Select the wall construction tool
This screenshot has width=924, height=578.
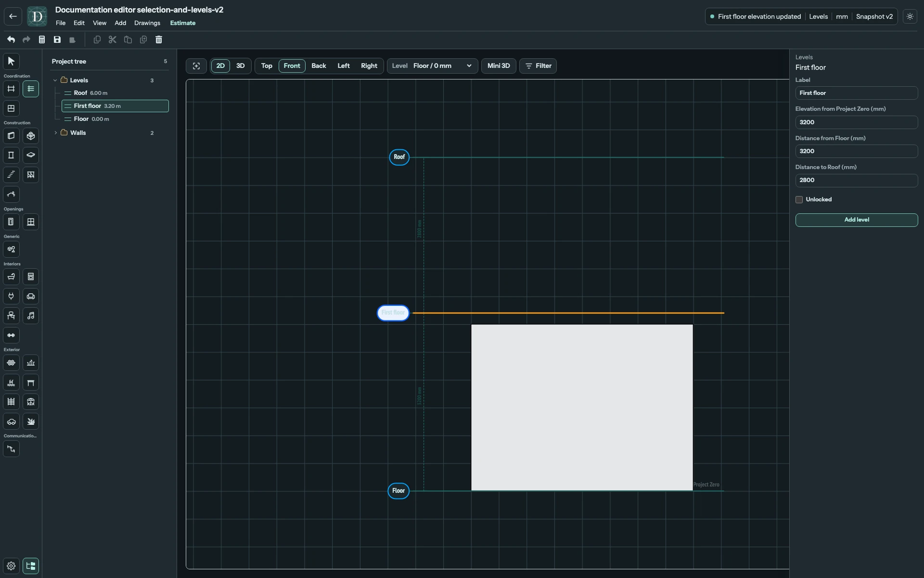point(11,136)
